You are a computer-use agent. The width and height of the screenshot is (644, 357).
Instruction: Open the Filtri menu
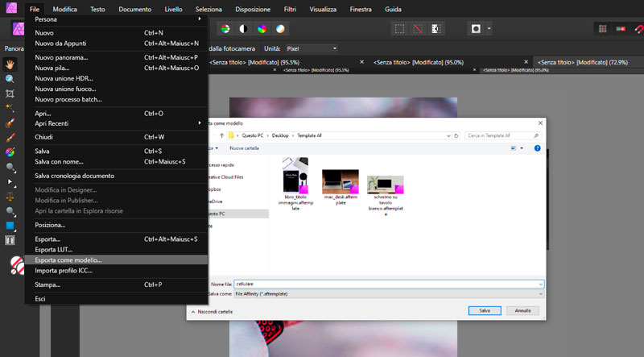[x=290, y=9]
